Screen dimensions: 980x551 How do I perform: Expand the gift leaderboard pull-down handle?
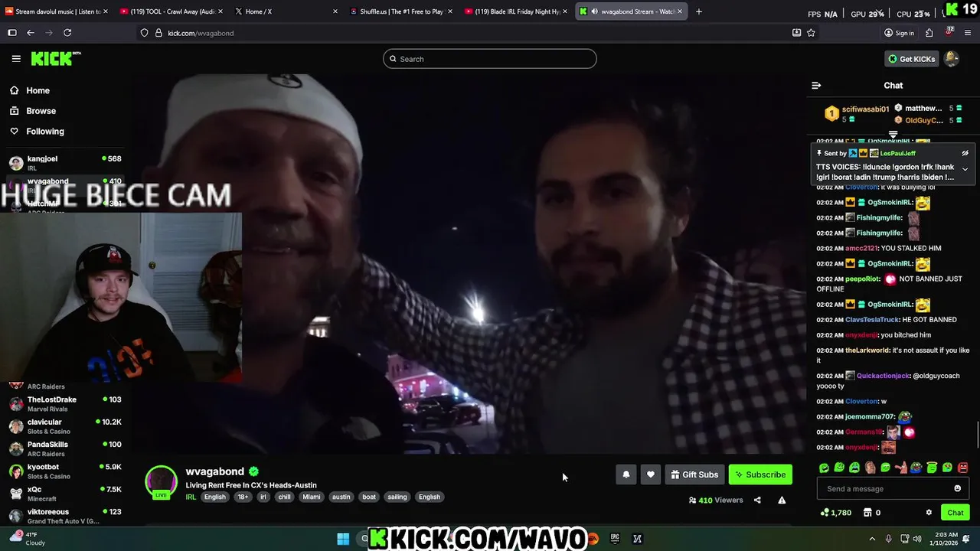point(893,135)
